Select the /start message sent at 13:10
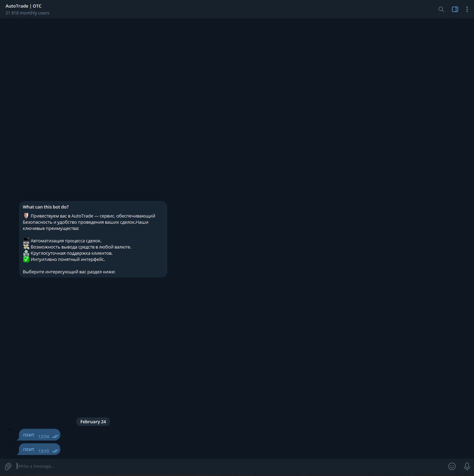The image size is (474, 476). [29, 449]
